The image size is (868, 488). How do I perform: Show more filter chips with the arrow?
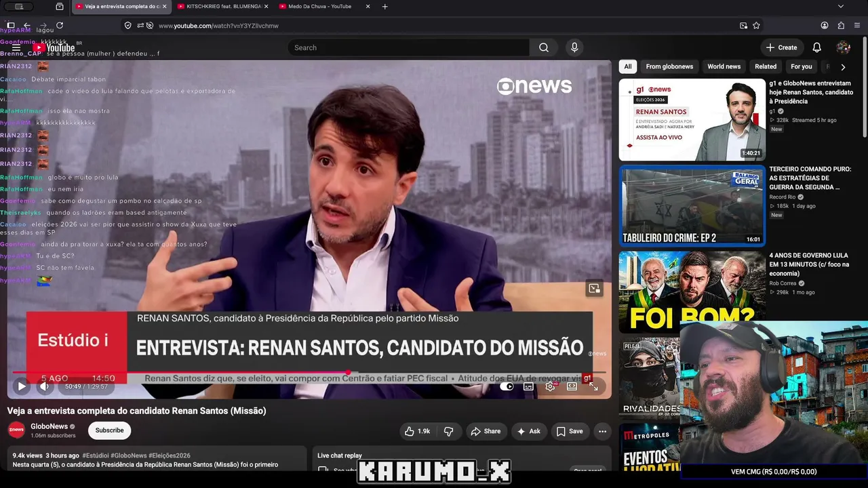[843, 67]
